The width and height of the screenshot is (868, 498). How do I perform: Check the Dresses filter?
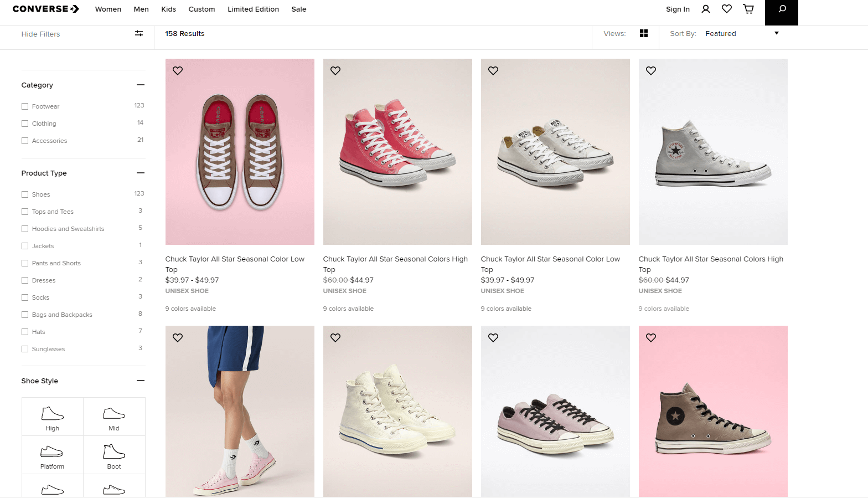pos(25,280)
